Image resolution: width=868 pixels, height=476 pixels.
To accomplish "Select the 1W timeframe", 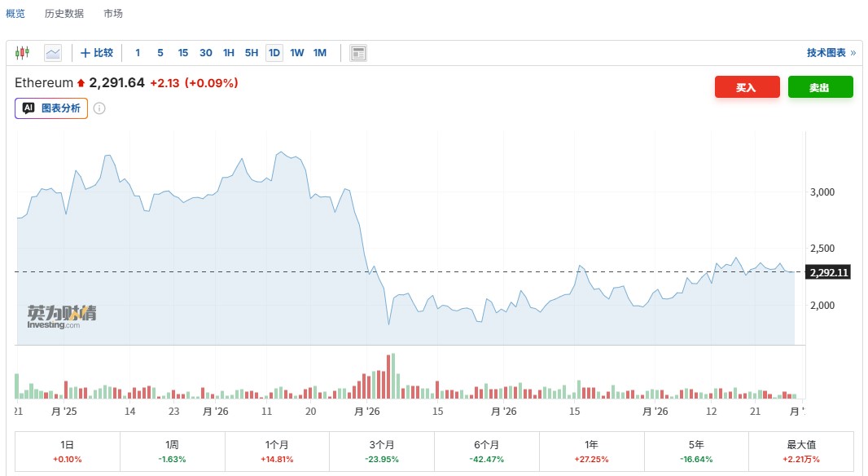I will [x=297, y=53].
